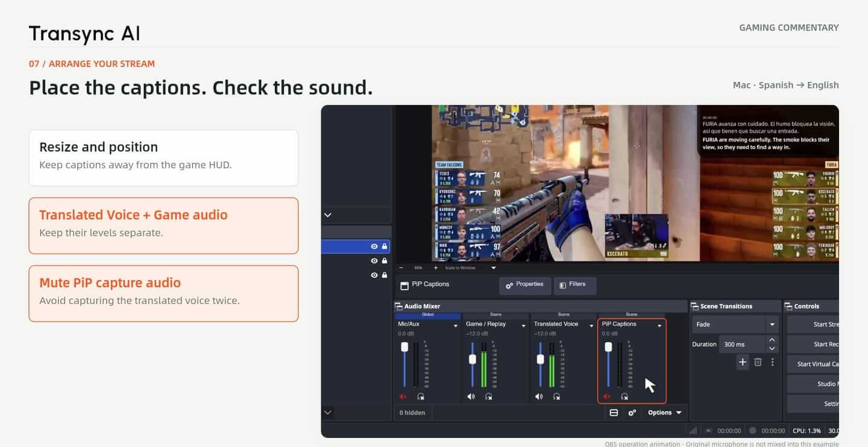
Task: Click the KSCERATO player webcam thumbnail
Action: [x=636, y=236]
